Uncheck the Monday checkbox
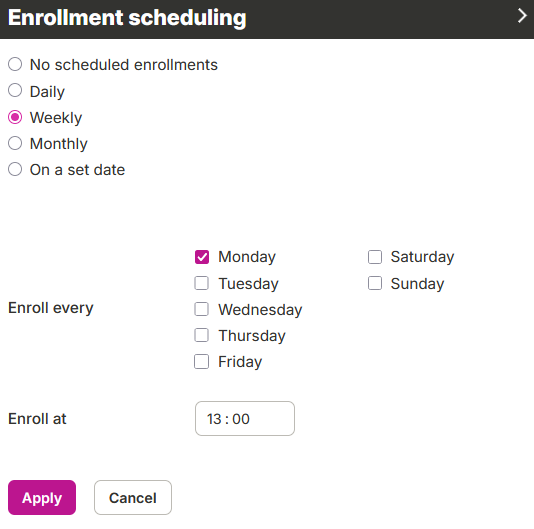 [x=202, y=257]
